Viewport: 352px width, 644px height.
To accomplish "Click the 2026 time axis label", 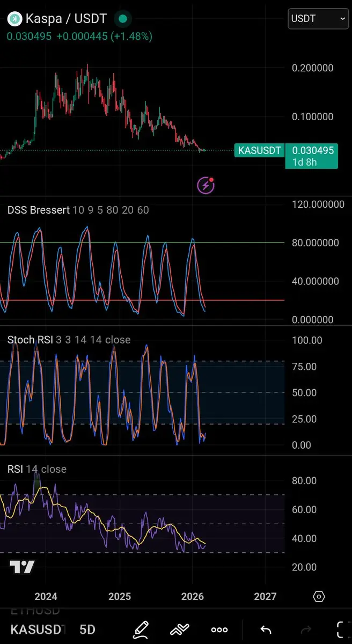I will [x=192, y=596].
